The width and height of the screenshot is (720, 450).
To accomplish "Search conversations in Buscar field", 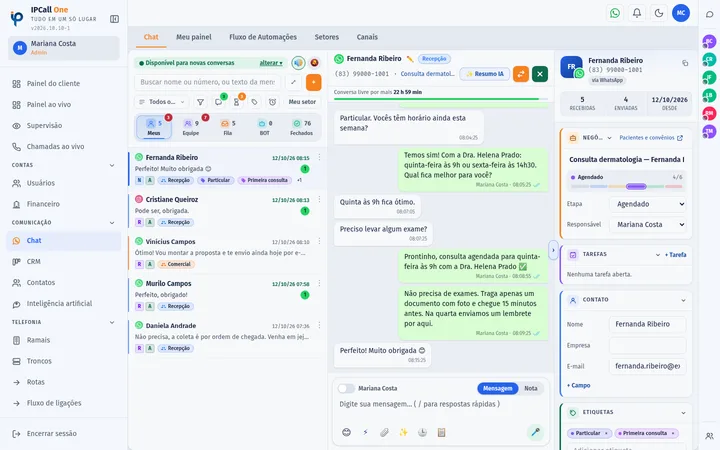I will 208,82.
